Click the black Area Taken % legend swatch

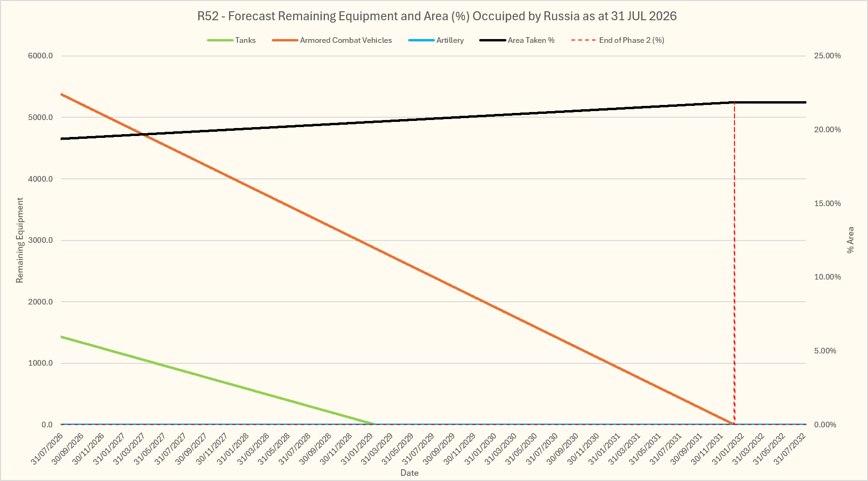point(493,40)
